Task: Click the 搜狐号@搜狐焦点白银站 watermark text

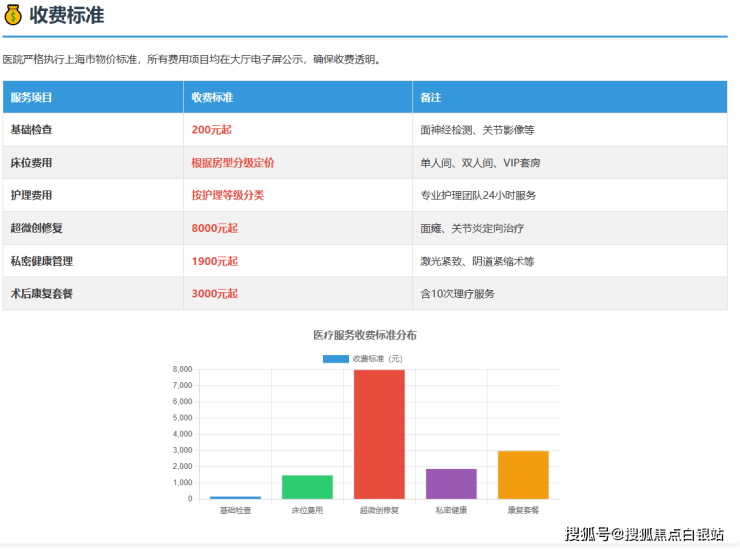Action: (x=644, y=535)
